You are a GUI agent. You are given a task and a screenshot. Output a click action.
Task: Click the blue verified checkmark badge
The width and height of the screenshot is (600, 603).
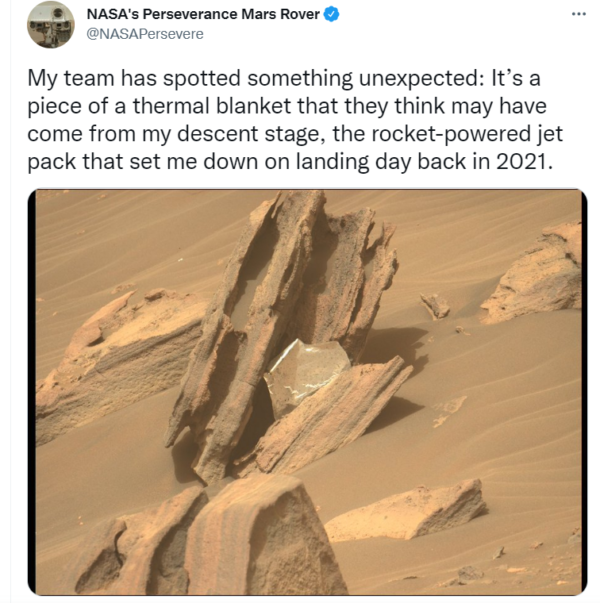coord(331,14)
